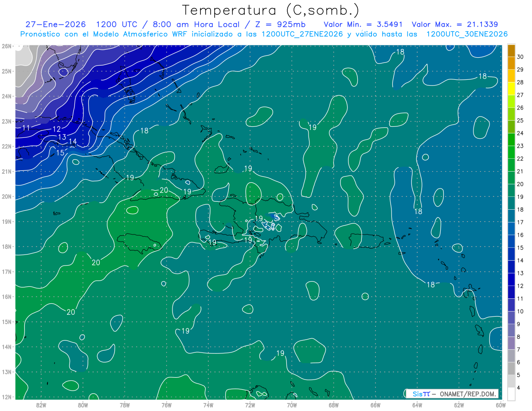532x411 pixels.
Task: Click the "13N" latitude axis label
Action: pos(7,372)
